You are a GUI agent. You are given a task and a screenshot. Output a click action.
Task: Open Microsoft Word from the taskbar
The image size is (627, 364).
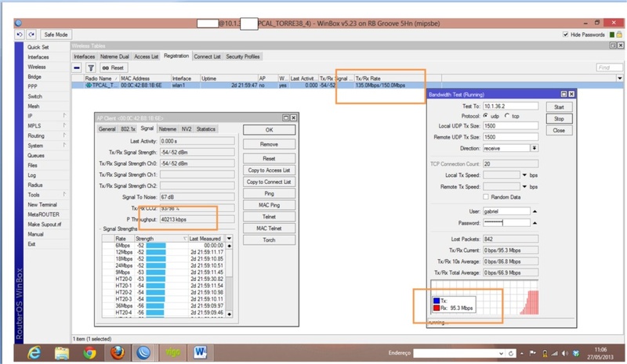[200, 352]
